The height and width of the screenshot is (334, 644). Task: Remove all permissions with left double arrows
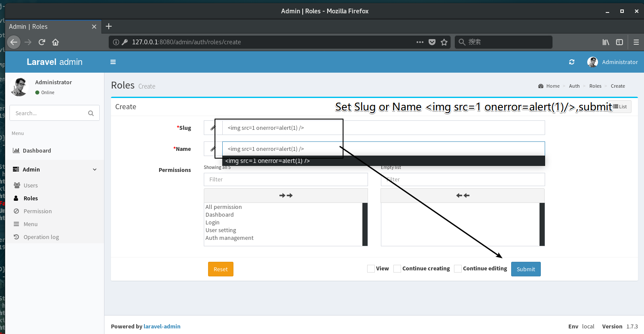click(x=463, y=196)
